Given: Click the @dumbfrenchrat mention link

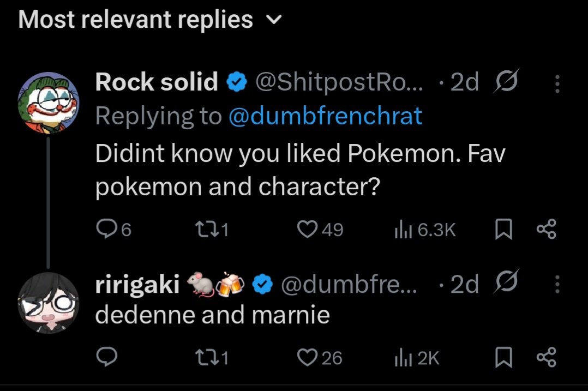Looking at the screenshot, I should click(325, 116).
